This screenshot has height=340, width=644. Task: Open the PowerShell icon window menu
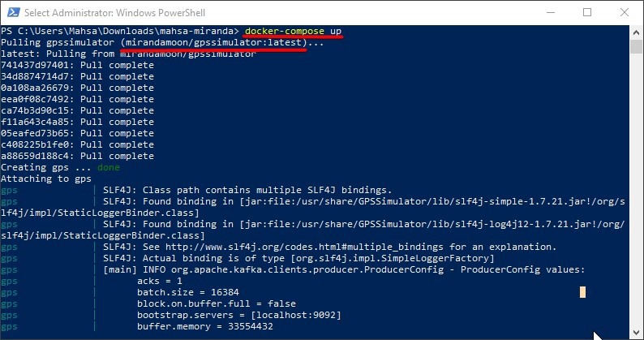(x=13, y=12)
